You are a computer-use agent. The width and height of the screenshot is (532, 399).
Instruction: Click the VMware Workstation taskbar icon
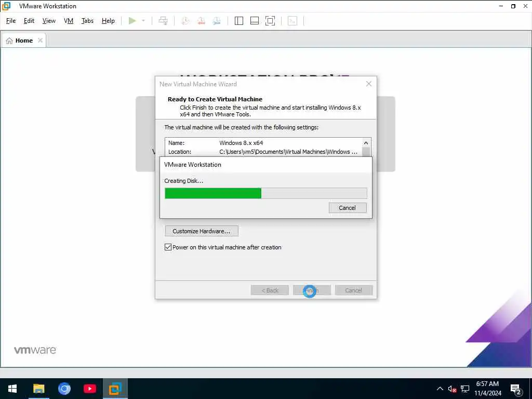(115, 389)
